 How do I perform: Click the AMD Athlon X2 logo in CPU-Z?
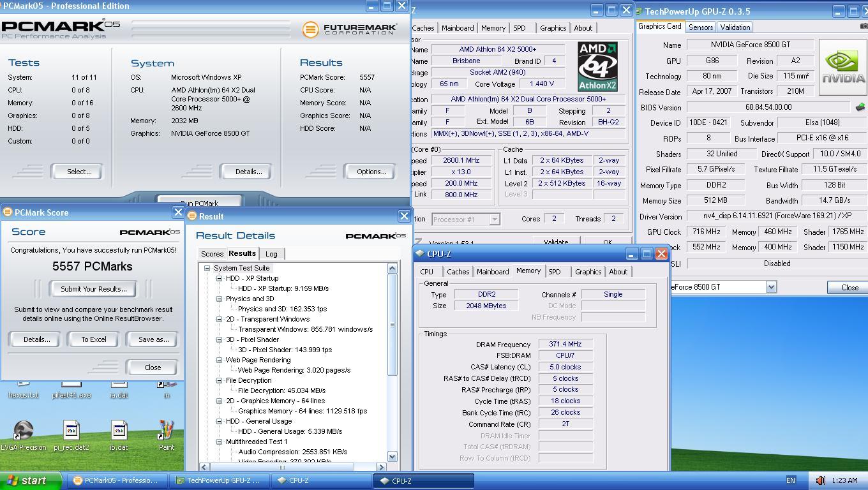[x=597, y=66]
